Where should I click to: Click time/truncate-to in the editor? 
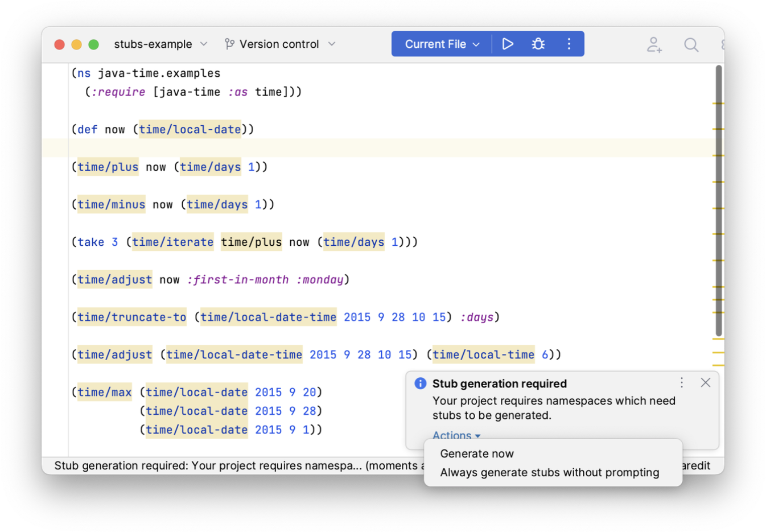(132, 317)
